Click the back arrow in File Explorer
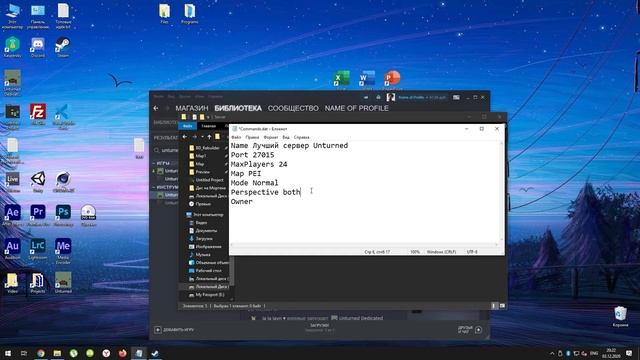640x360 pixels. [185, 137]
